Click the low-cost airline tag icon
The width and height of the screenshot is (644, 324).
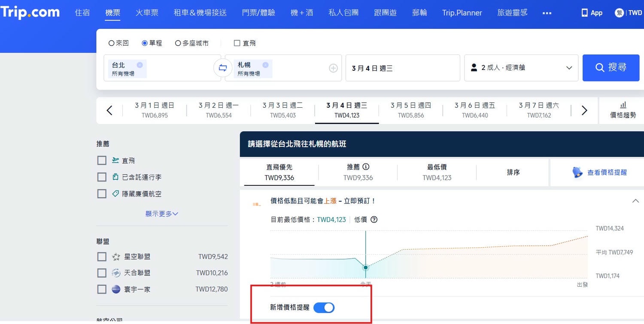115,194
